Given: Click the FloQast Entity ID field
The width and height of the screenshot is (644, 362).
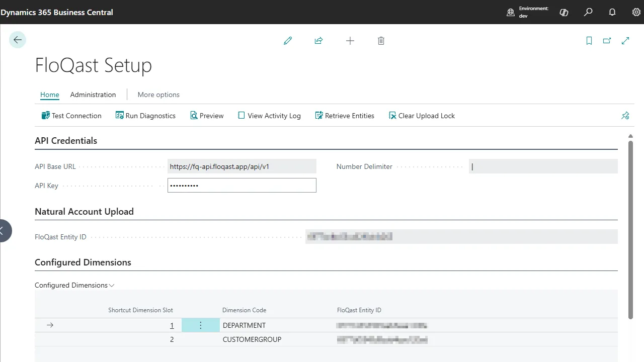Looking at the screenshot, I should [x=461, y=237].
